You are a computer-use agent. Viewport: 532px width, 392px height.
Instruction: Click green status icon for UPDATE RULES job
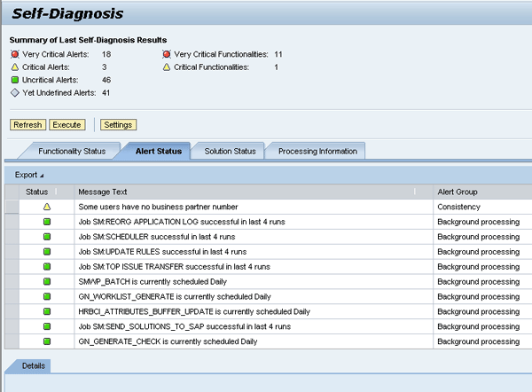coord(46,252)
